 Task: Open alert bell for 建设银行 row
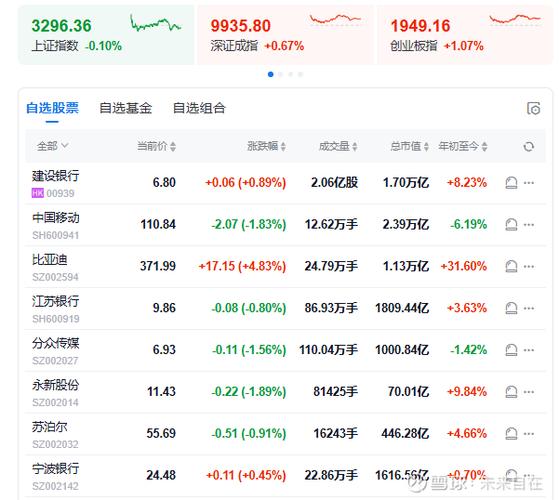[511, 183]
